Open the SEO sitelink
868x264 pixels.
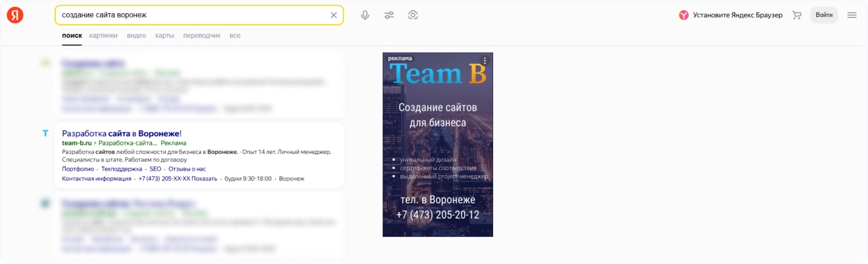pyautogui.click(x=155, y=169)
